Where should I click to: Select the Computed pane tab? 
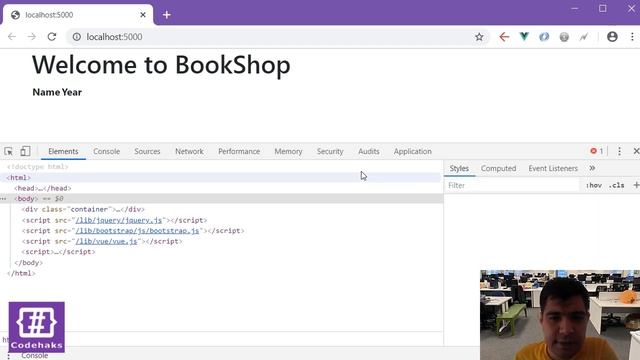click(x=498, y=168)
